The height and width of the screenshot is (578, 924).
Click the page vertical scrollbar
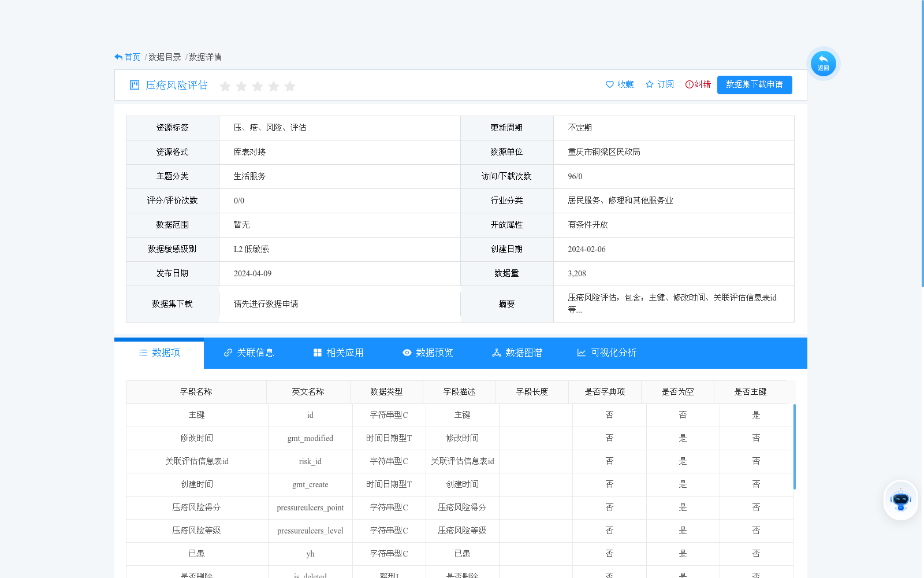point(922,144)
